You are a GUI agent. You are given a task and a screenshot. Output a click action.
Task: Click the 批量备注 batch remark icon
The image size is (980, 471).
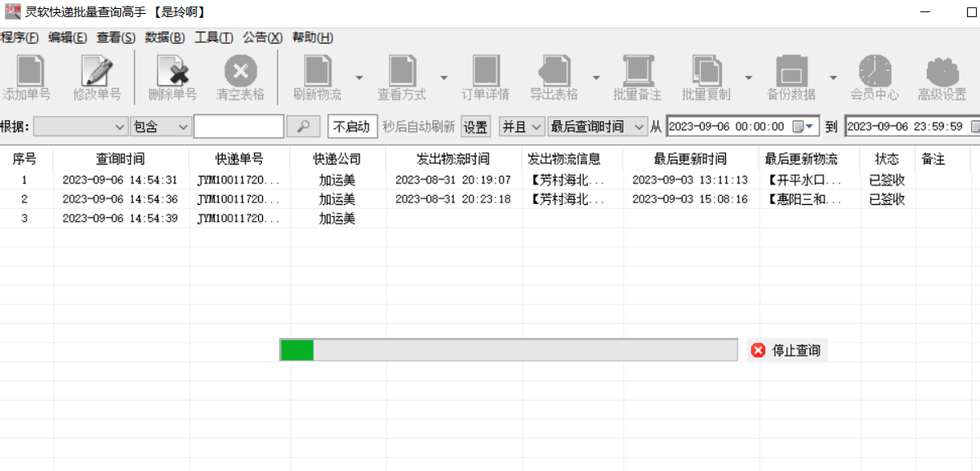[638, 70]
